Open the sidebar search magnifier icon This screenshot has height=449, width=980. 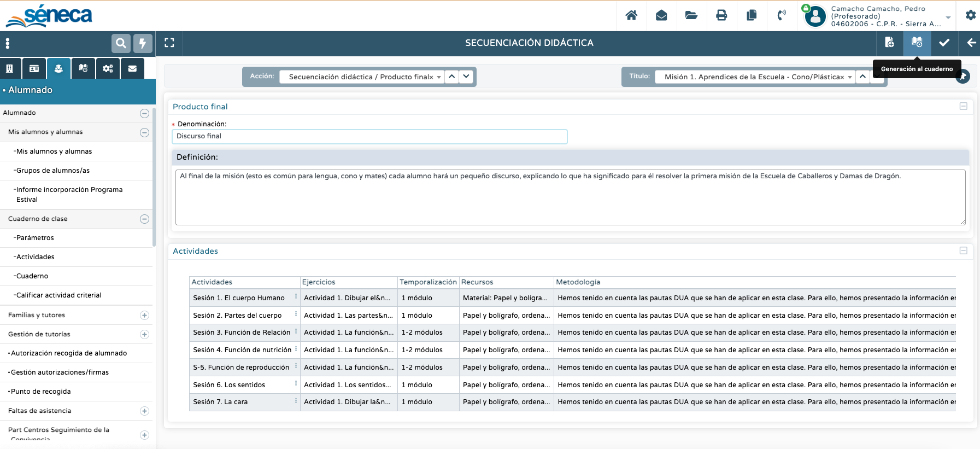[x=121, y=43]
